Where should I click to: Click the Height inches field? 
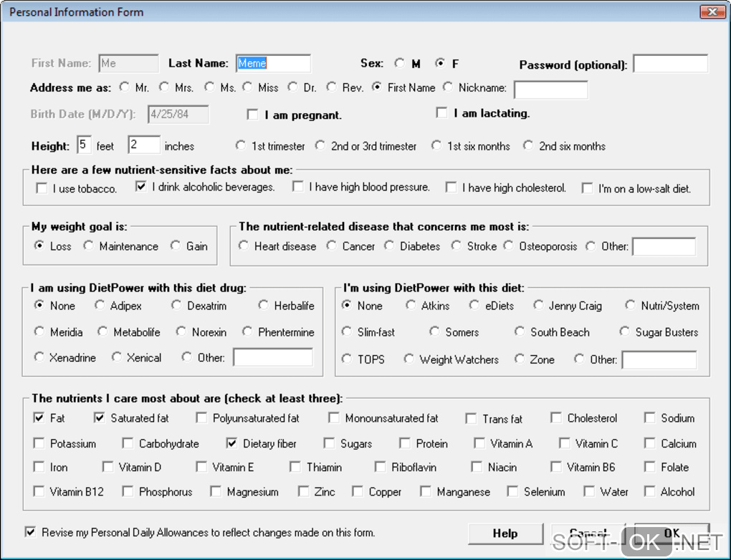point(145,145)
